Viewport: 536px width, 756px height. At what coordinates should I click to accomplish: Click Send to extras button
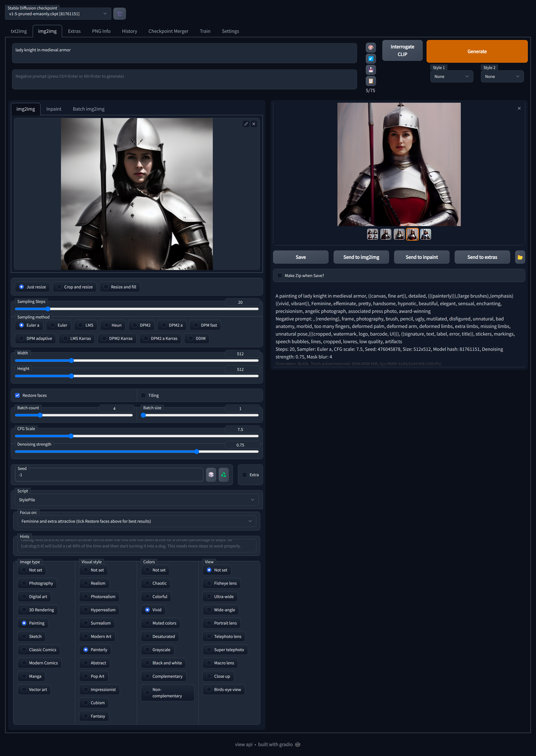point(482,257)
